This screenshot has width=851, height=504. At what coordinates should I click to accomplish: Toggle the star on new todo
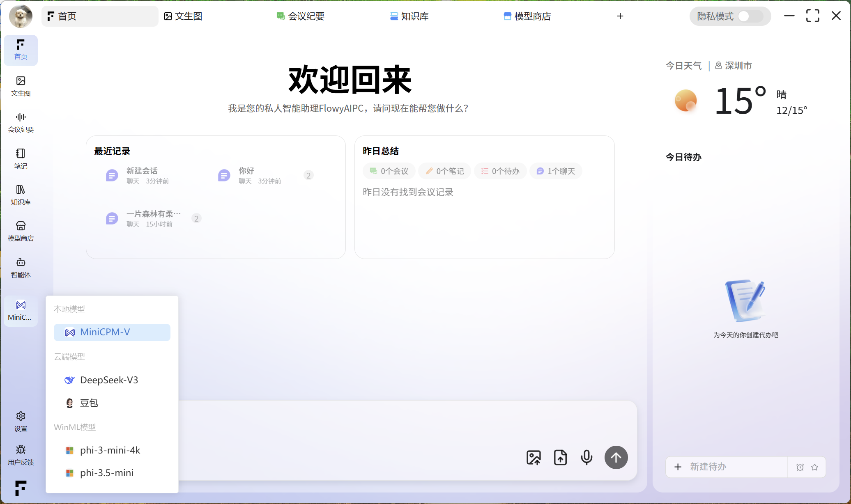[x=815, y=467]
